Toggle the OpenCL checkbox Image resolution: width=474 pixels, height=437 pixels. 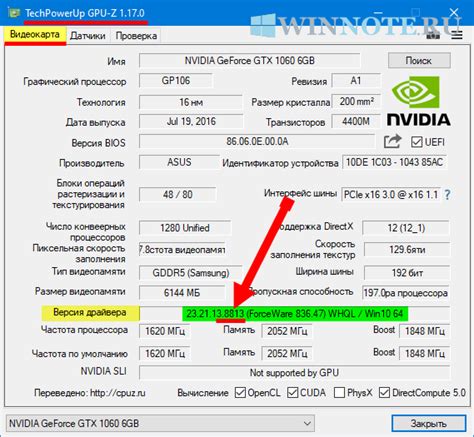tap(240, 393)
